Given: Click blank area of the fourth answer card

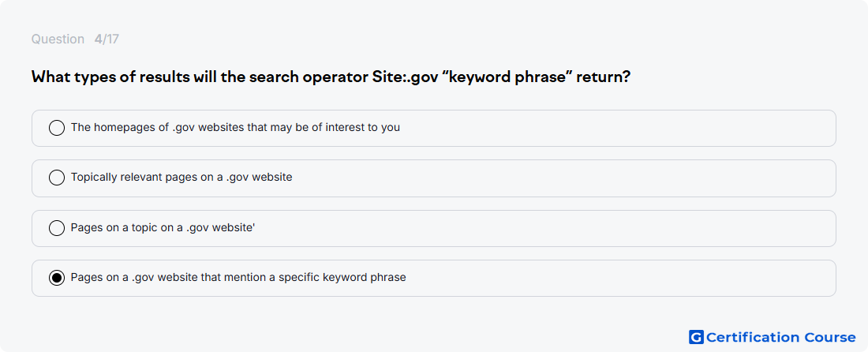Looking at the screenshot, I should [609, 278].
